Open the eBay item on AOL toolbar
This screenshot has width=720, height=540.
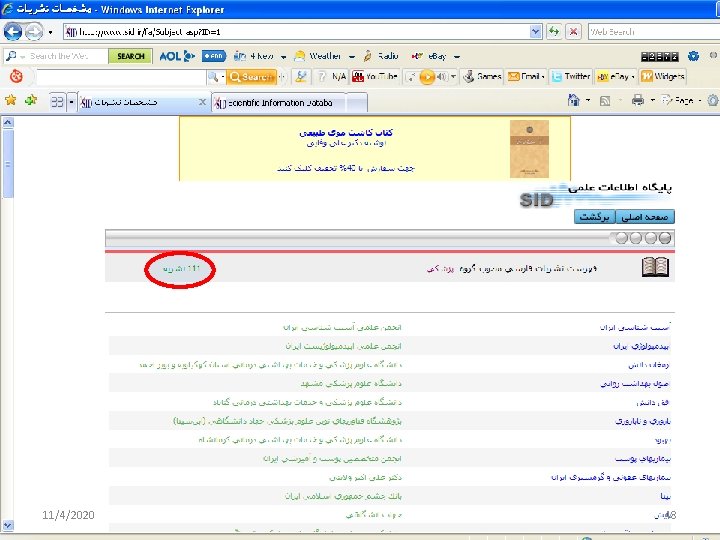point(429,56)
